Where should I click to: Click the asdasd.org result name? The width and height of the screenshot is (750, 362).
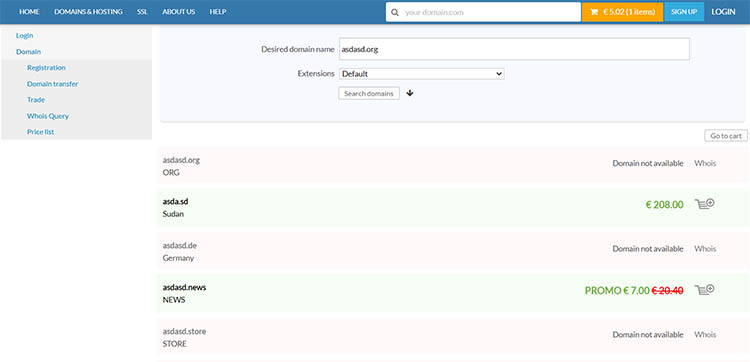coord(181,160)
